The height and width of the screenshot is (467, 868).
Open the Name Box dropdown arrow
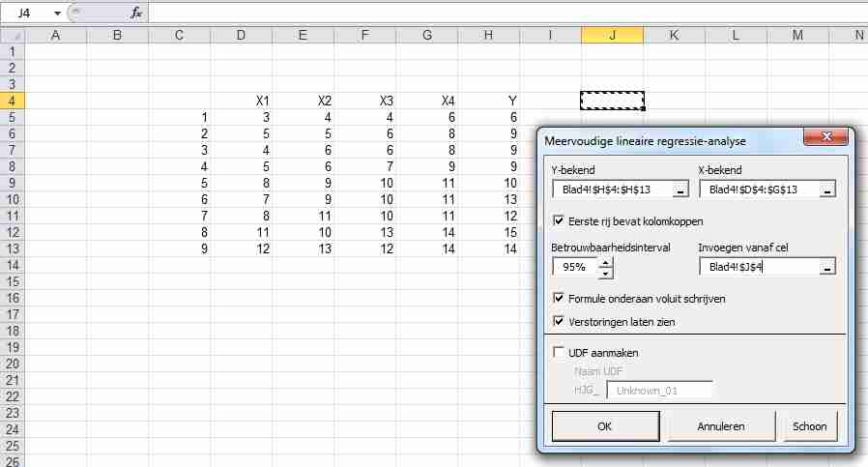[57, 13]
